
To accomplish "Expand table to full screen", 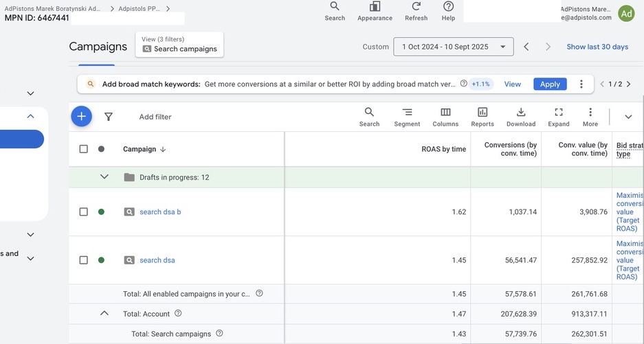I will click(x=559, y=117).
